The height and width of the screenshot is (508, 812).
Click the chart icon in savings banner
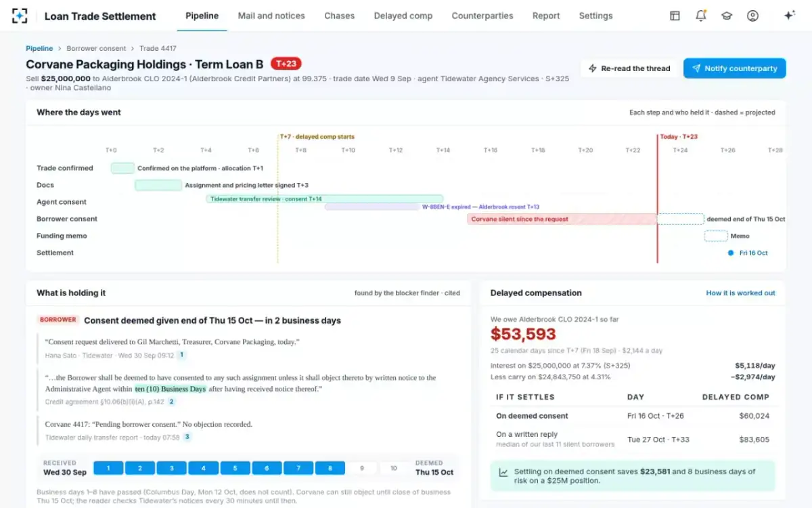[504, 471]
